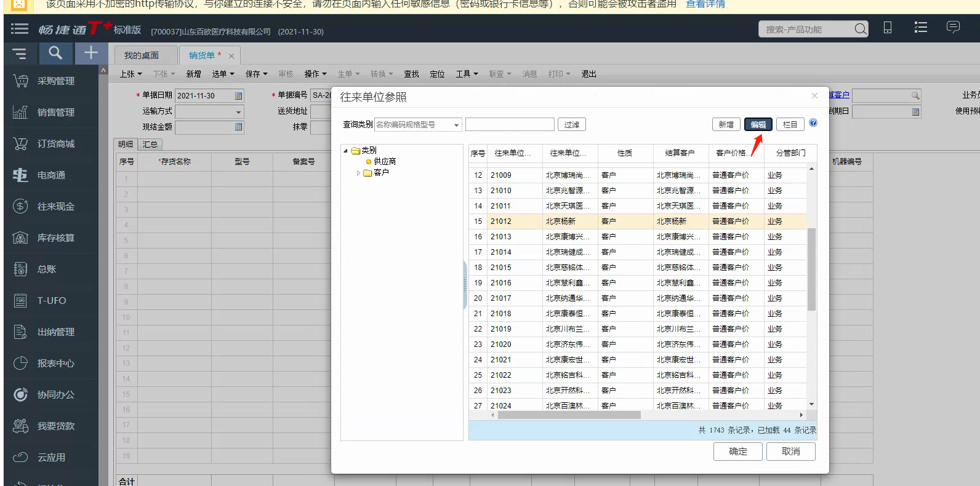Open 操作 dropdown menu

pyautogui.click(x=315, y=74)
